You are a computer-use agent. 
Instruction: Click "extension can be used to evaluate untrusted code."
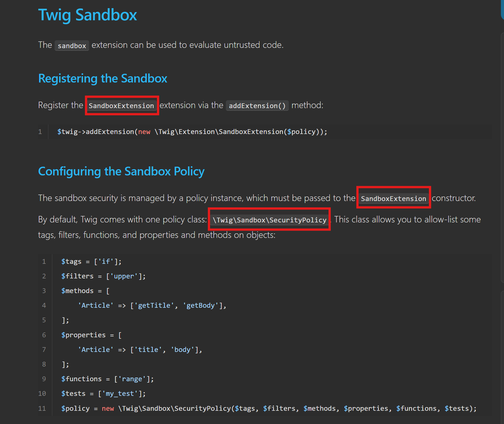188,45
